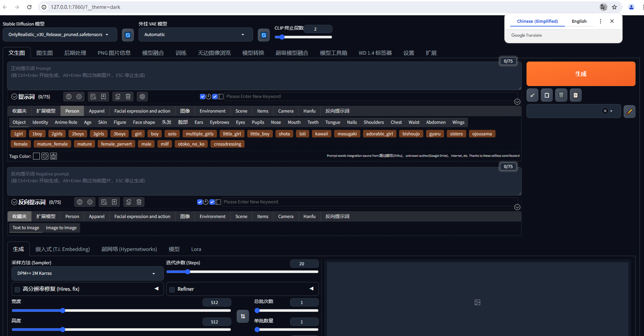Click the paintbrush edit styles icon
This screenshot has height=336, width=644.
click(629, 111)
